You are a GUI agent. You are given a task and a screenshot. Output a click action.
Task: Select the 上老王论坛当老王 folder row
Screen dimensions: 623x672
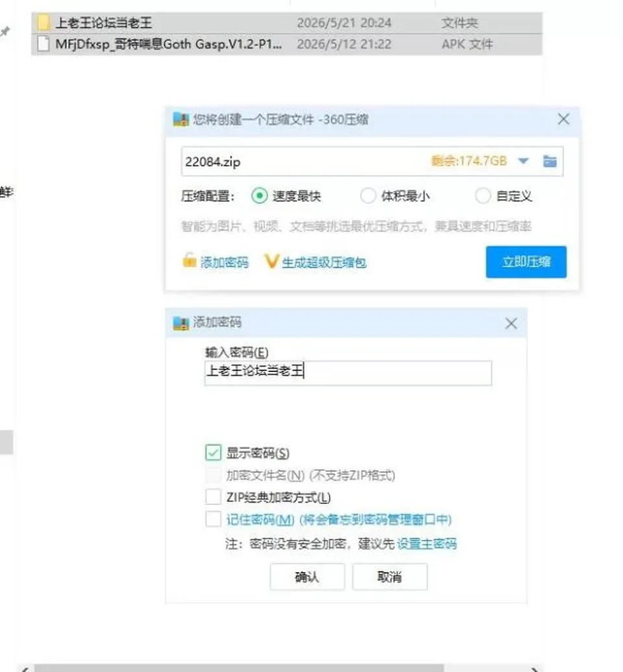(x=287, y=23)
